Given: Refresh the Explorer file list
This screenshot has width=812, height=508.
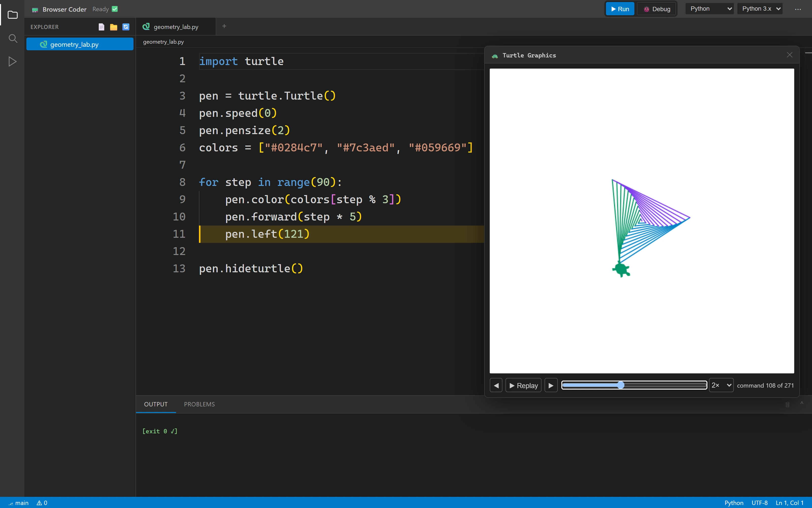Looking at the screenshot, I should click(x=126, y=27).
